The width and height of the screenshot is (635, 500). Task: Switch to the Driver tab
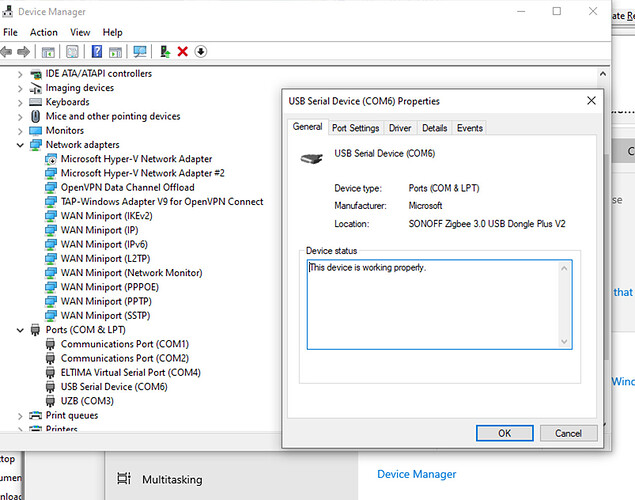pyautogui.click(x=400, y=128)
